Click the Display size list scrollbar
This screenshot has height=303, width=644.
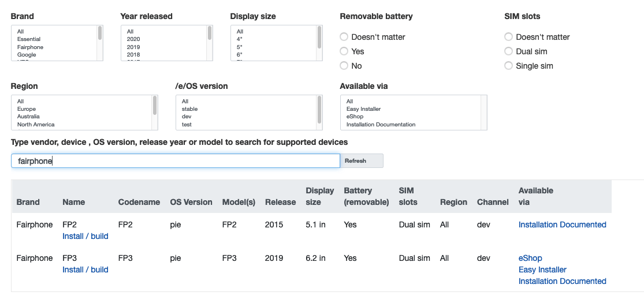tap(319, 37)
